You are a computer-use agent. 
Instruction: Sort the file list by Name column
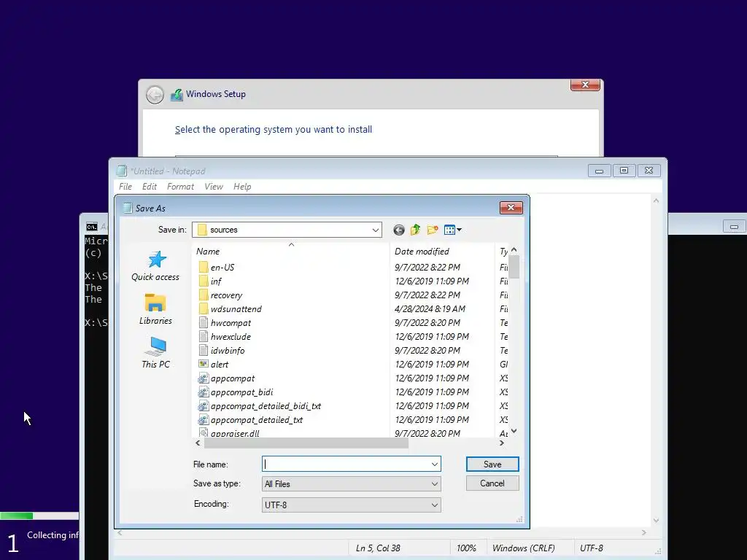pyautogui.click(x=291, y=251)
